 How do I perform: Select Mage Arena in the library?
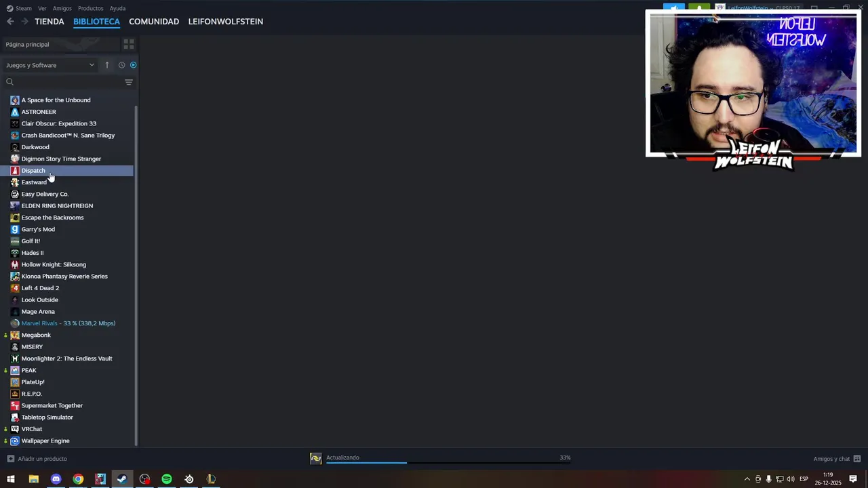click(38, 312)
